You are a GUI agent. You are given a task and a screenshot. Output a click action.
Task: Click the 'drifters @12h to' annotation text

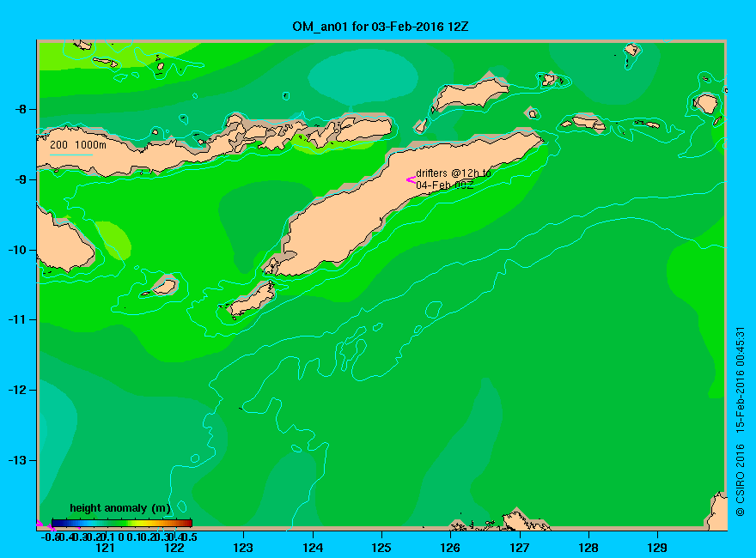pyautogui.click(x=454, y=173)
